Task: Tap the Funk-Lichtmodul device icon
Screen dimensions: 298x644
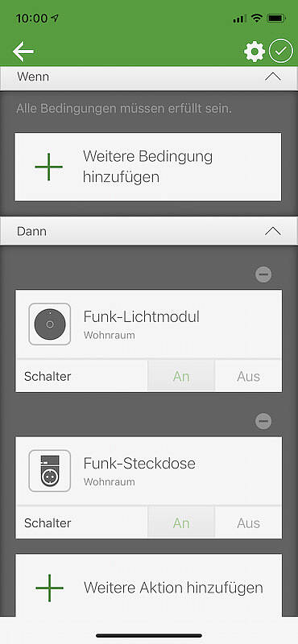Action: [x=50, y=324]
